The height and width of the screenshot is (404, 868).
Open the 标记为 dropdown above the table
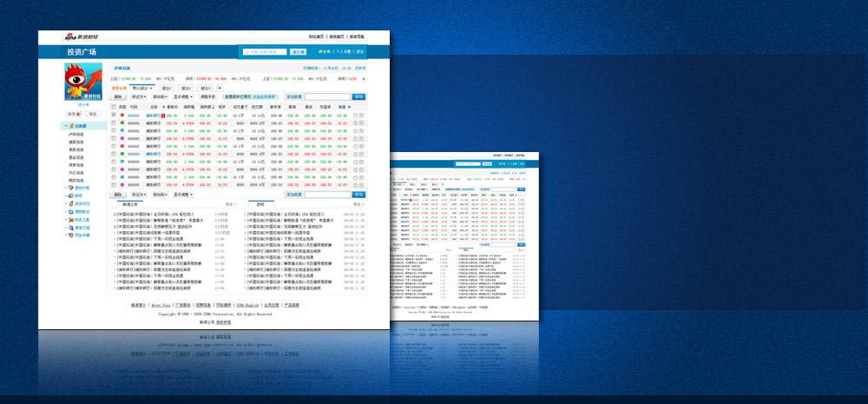[139, 96]
